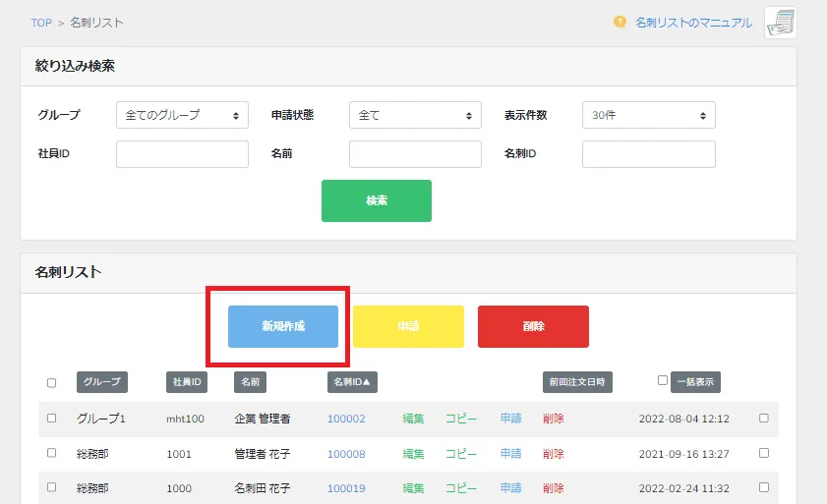Click the 申請 link for card 100008
Screen dimensions: 827x504
(511, 454)
